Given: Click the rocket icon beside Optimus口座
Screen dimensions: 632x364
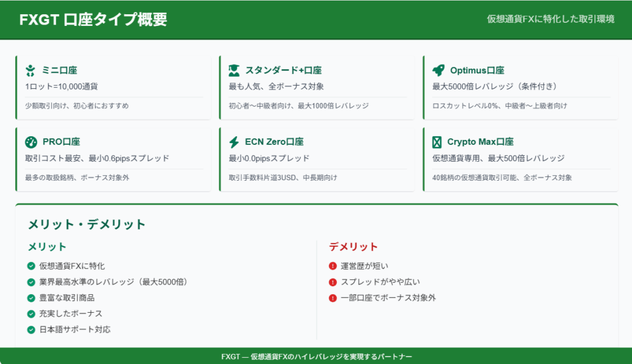Looking at the screenshot, I should tap(438, 70).
